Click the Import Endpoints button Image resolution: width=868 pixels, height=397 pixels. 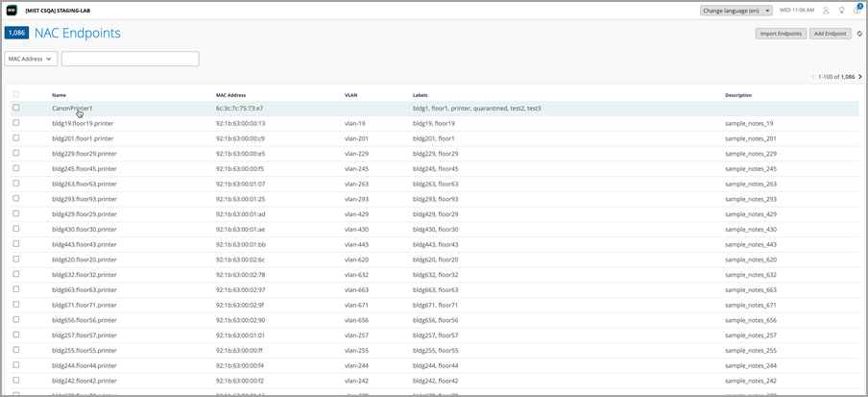click(781, 34)
